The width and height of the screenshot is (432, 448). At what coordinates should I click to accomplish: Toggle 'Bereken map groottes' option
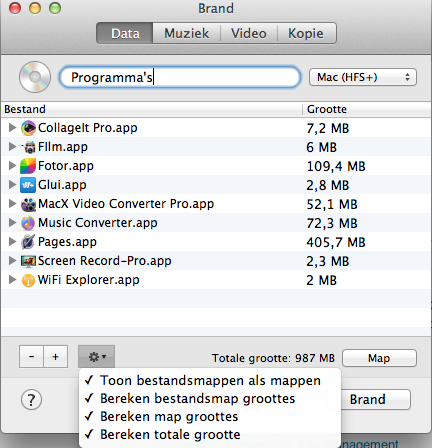tap(210, 416)
